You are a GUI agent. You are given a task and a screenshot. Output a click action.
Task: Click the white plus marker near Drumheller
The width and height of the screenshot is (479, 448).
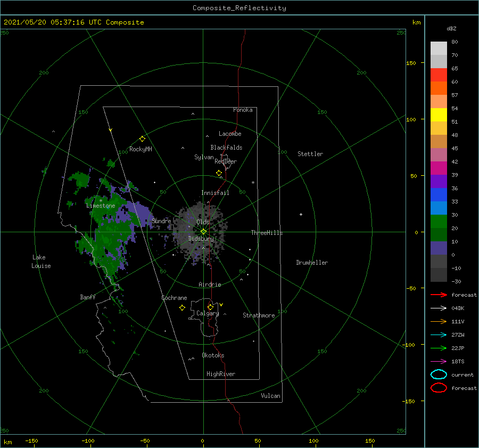pyautogui.click(x=301, y=214)
